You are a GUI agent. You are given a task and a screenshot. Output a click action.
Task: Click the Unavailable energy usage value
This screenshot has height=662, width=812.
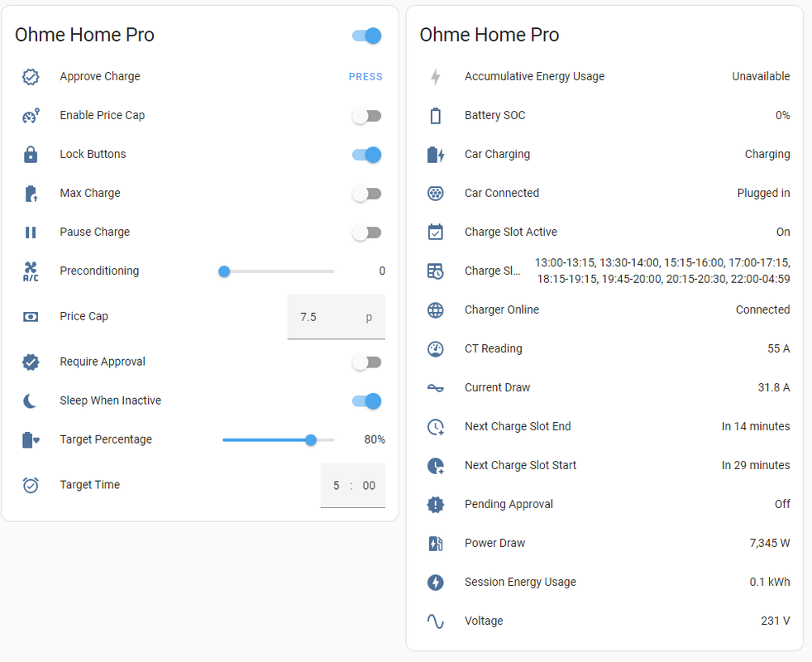pos(761,76)
